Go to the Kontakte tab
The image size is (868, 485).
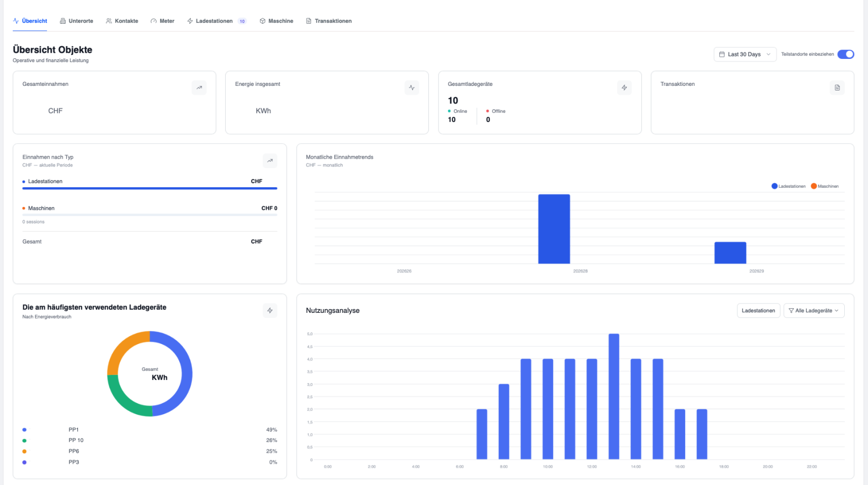coord(122,21)
